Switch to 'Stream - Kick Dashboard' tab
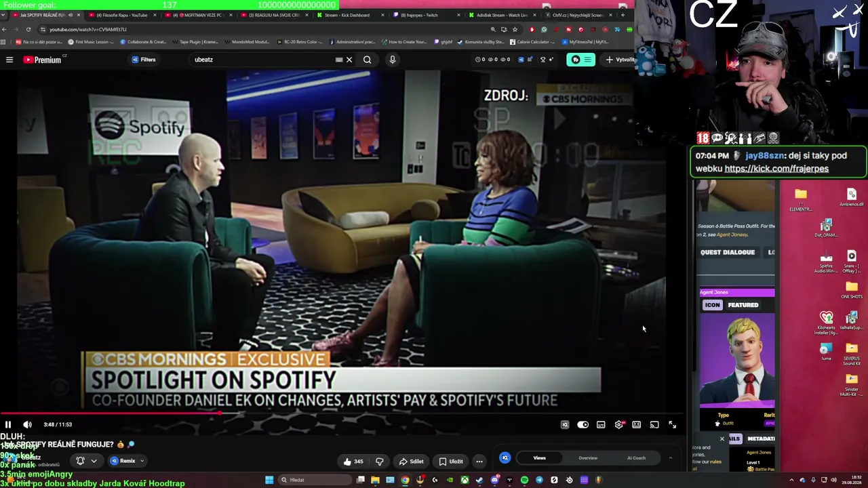868x488 pixels. (348, 15)
